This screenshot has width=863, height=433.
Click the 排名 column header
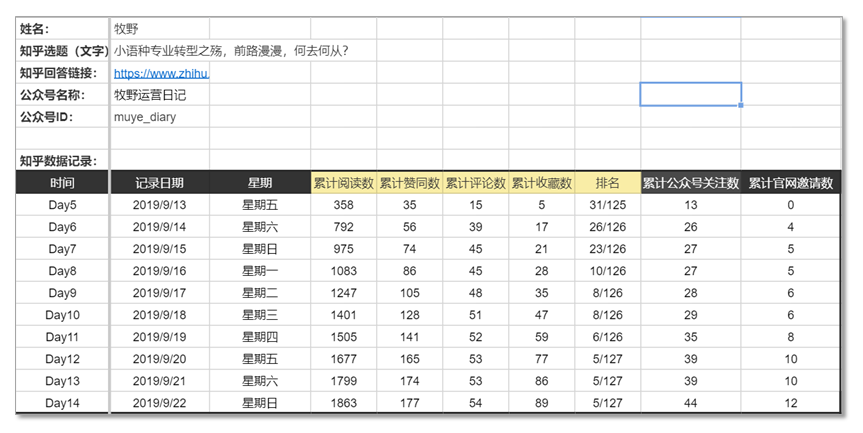(608, 183)
